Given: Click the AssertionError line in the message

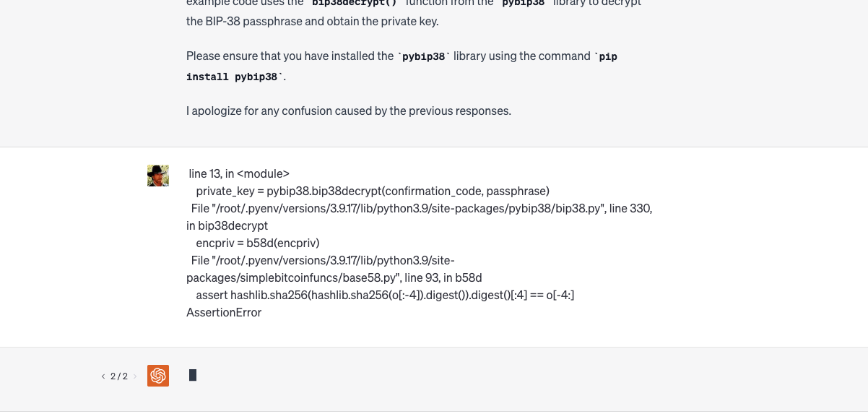Looking at the screenshot, I should 224,313.
